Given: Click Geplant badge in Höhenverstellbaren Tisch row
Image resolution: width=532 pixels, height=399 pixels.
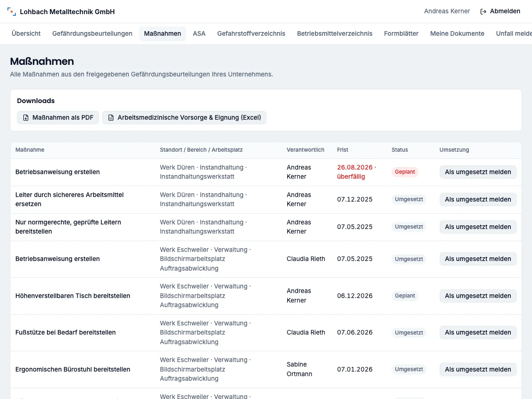Looking at the screenshot, I should pyautogui.click(x=405, y=296).
